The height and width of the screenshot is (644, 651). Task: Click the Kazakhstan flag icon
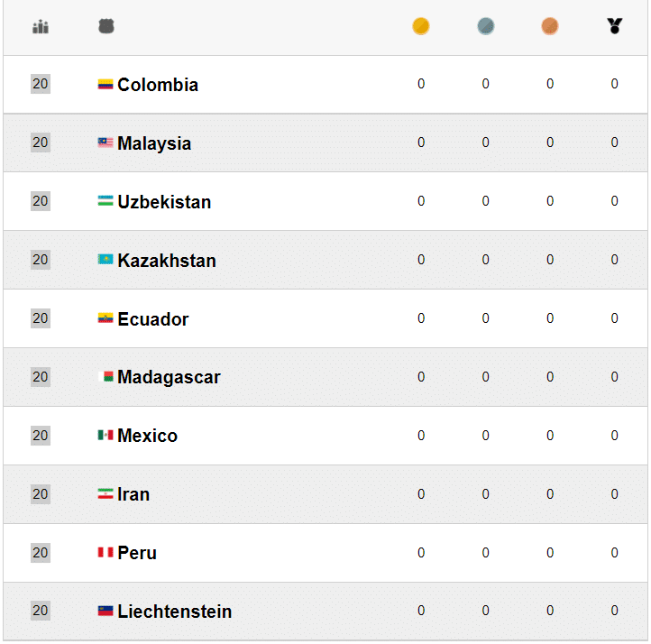pos(105,260)
